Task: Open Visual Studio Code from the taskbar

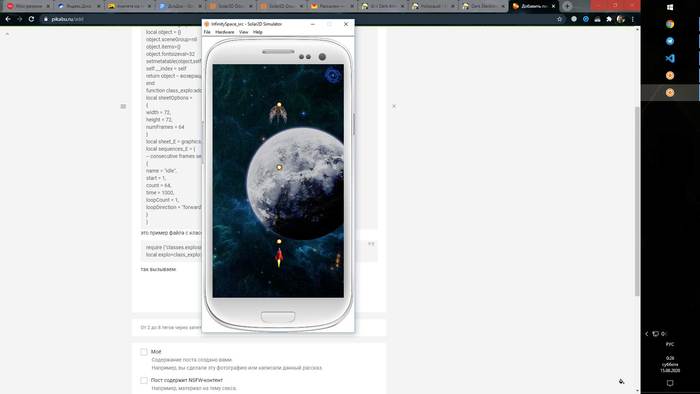Action: point(670,58)
